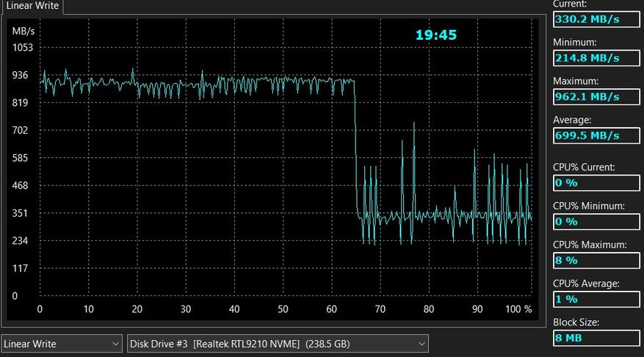This screenshot has width=644, height=357.
Task: Select the CPU% Average field showing 1 %
Action: (x=596, y=300)
